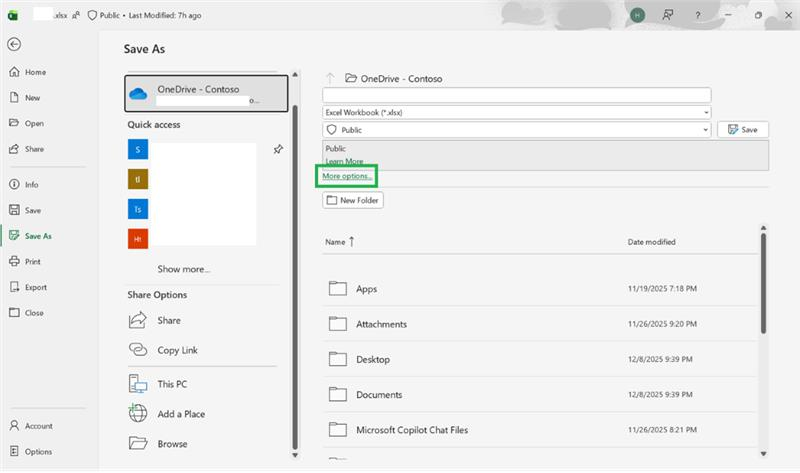Image resolution: width=800 pixels, height=473 pixels.
Task: Click the blue Ts quick access icon
Action: (x=138, y=209)
